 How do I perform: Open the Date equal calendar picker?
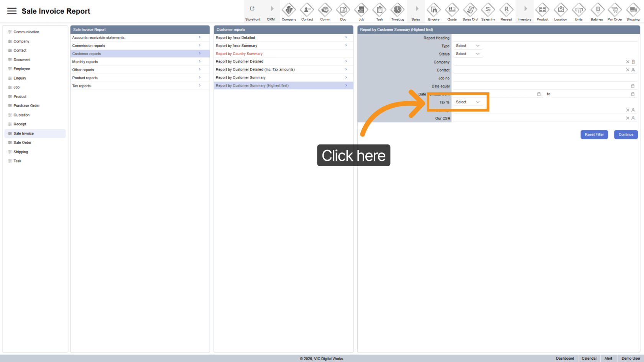632,86
